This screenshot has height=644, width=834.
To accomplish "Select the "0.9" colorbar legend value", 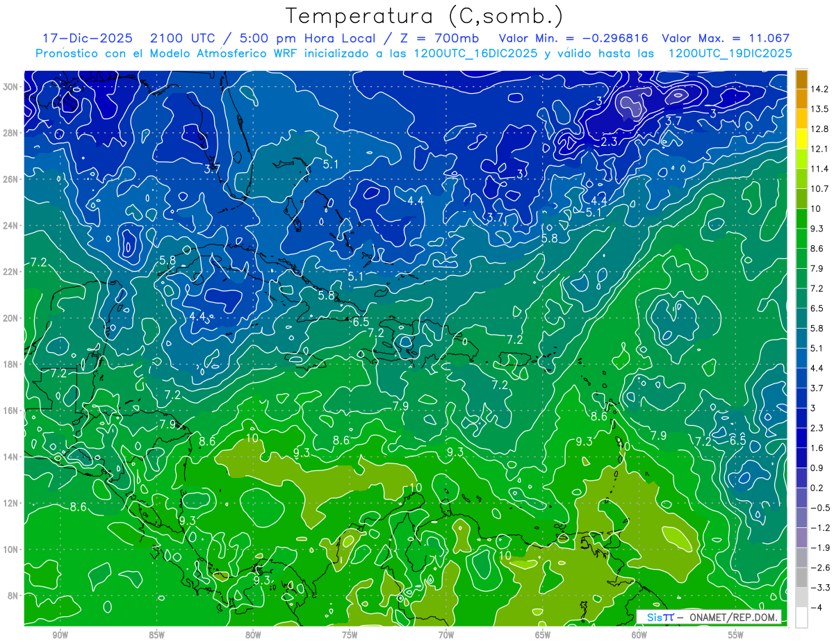I will pos(818,468).
